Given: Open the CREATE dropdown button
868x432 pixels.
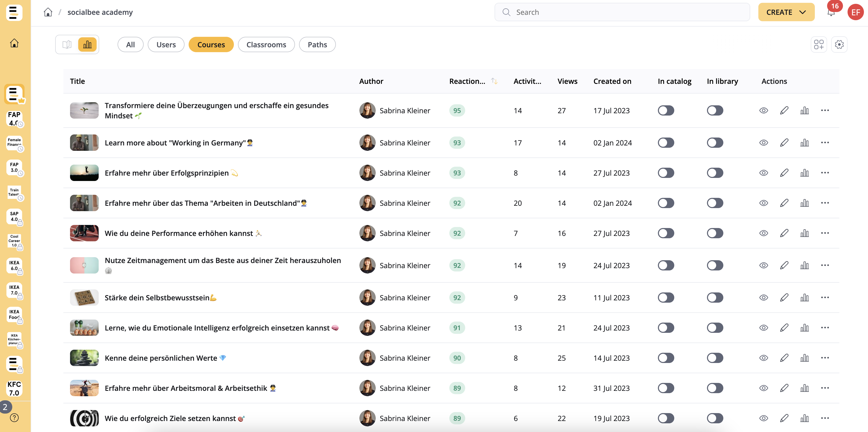Looking at the screenshot, I should (786, 13).
